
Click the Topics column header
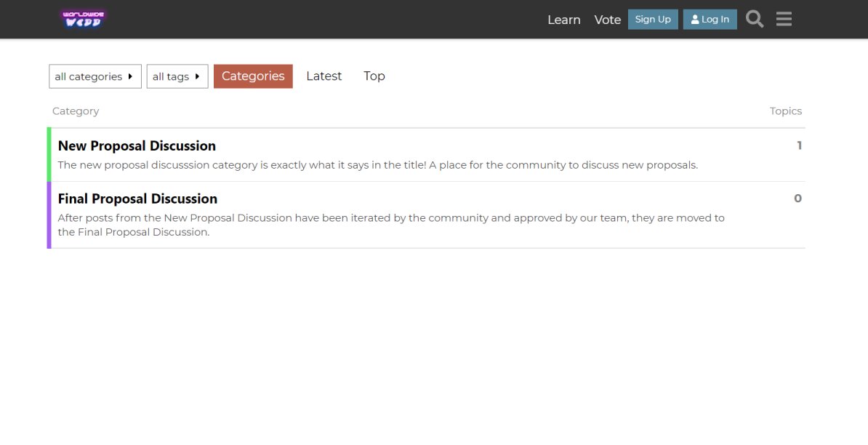(786, 111)
